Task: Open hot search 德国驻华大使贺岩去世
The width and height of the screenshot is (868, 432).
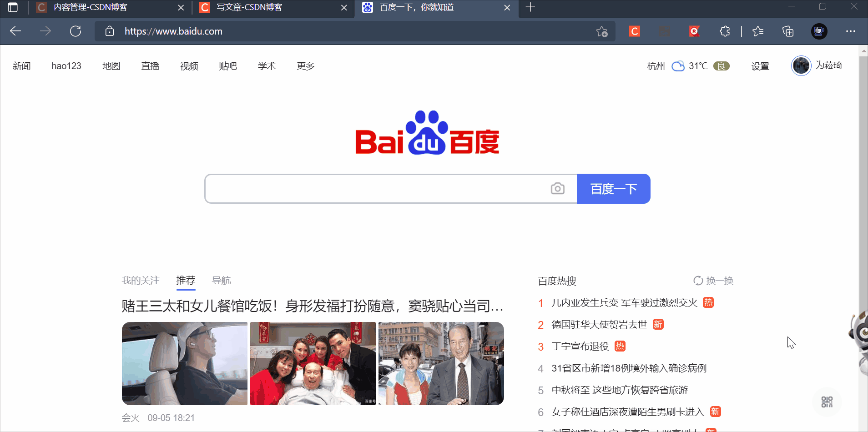Action: 599,324
